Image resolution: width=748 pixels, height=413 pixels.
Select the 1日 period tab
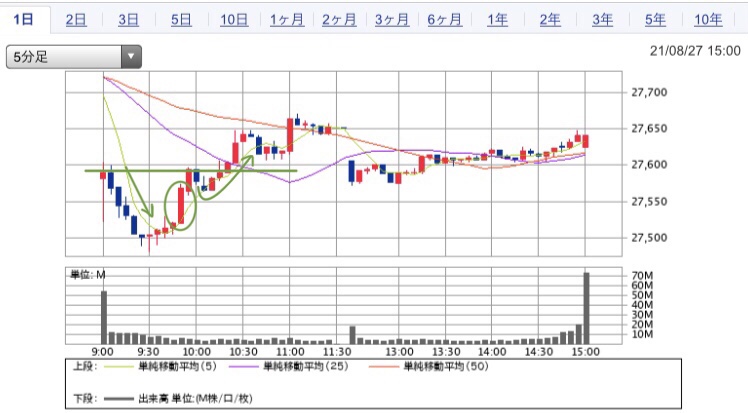[x=23, y=20]
